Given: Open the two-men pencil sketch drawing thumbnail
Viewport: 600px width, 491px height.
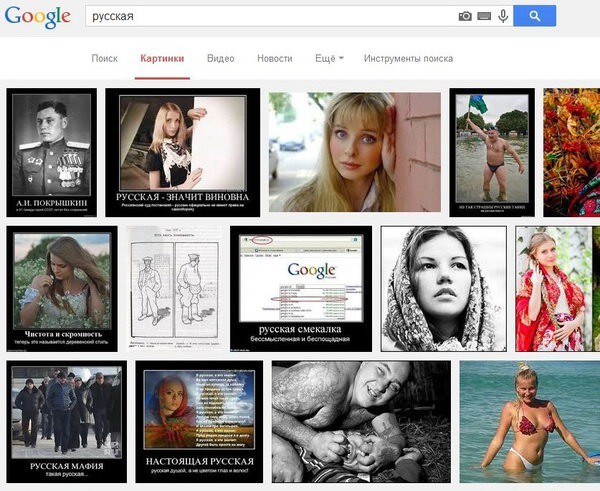Looking at the screenshot, I should click(174, 288).
